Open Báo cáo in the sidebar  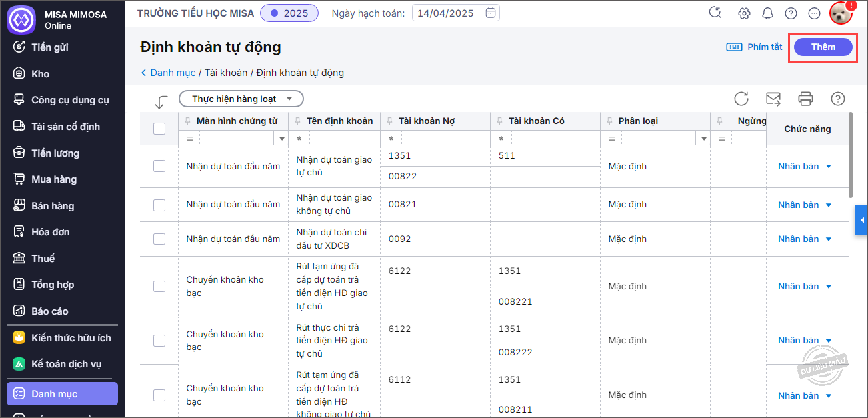click(49, 311)
